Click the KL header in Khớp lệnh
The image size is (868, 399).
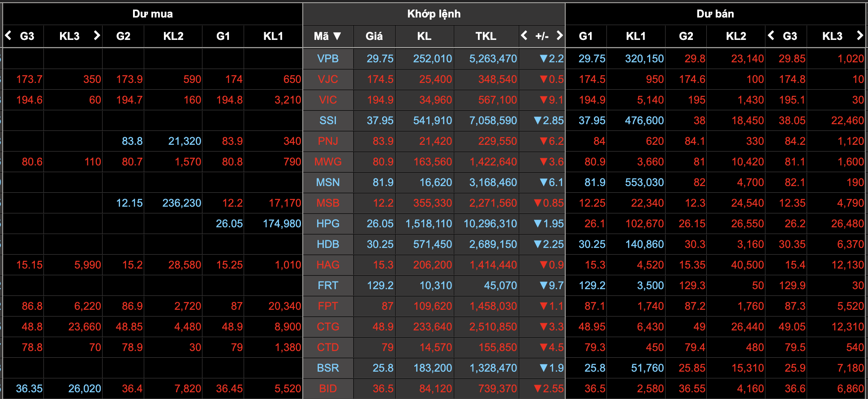tap(424, 36)
